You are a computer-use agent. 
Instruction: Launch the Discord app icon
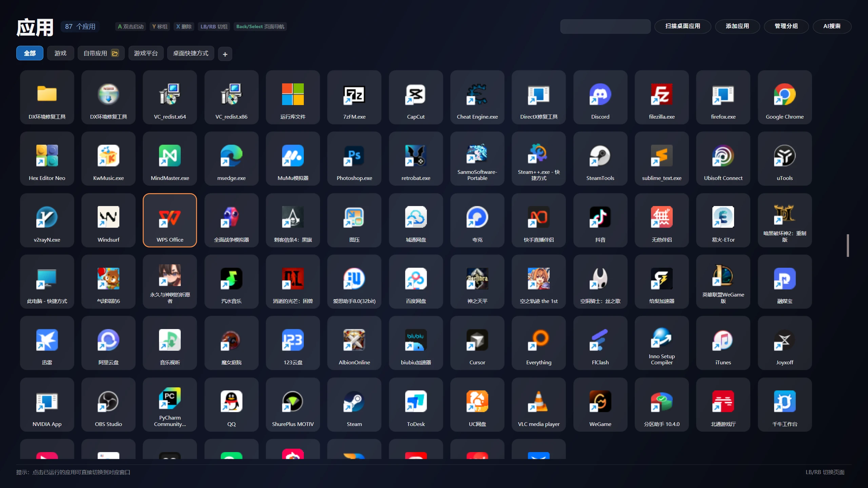(600, 97)
